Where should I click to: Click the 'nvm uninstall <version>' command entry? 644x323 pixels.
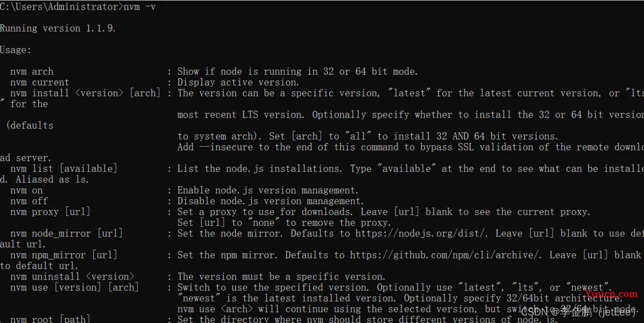[72, 276]
